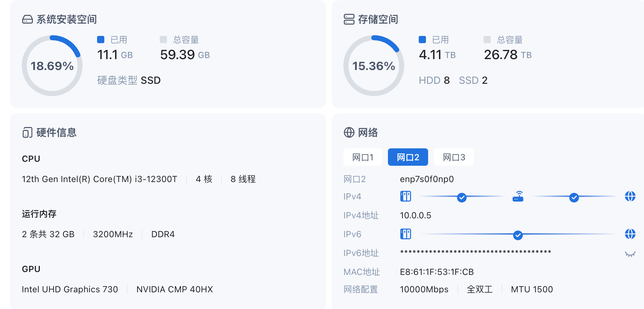
Task: Click the MAC address E8:61:1F:53:1F:CB
Action: click(436, 272)
